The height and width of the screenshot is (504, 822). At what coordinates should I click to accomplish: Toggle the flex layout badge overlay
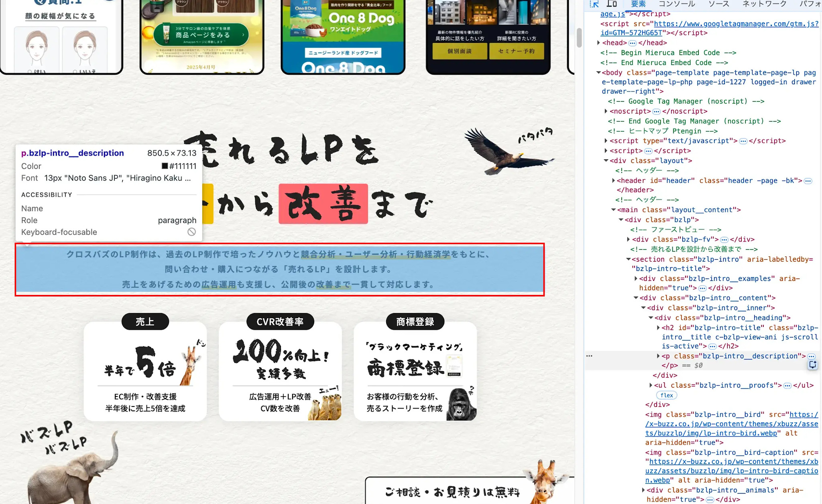(x=667, y=395)
